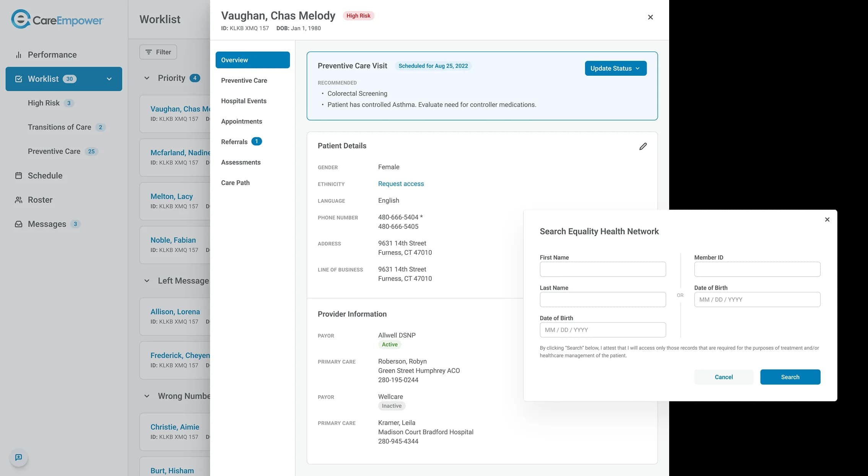Select Transitions of Care in sidebar

59,127
